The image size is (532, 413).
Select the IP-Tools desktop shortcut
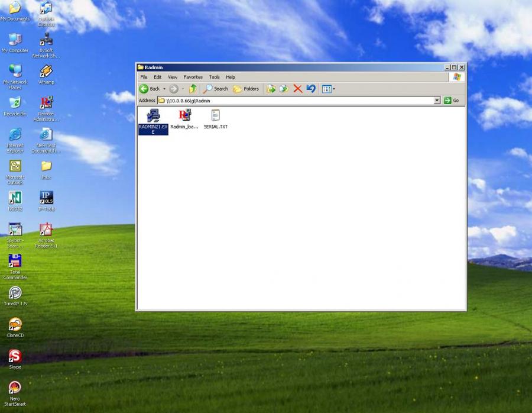pyautogui.click(x=47, y=201)
